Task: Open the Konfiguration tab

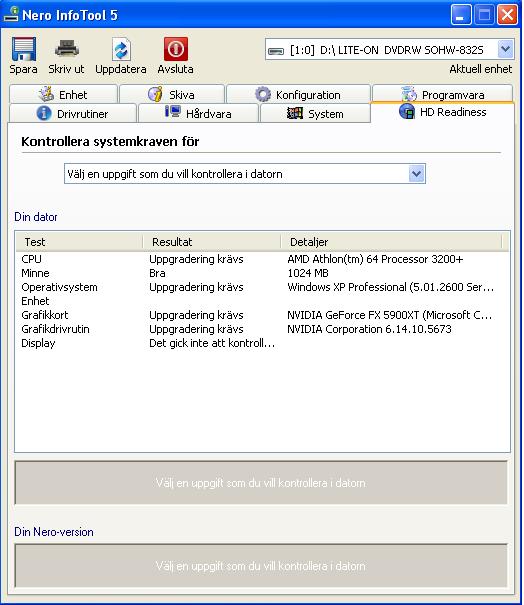Action: pos(298,94)
